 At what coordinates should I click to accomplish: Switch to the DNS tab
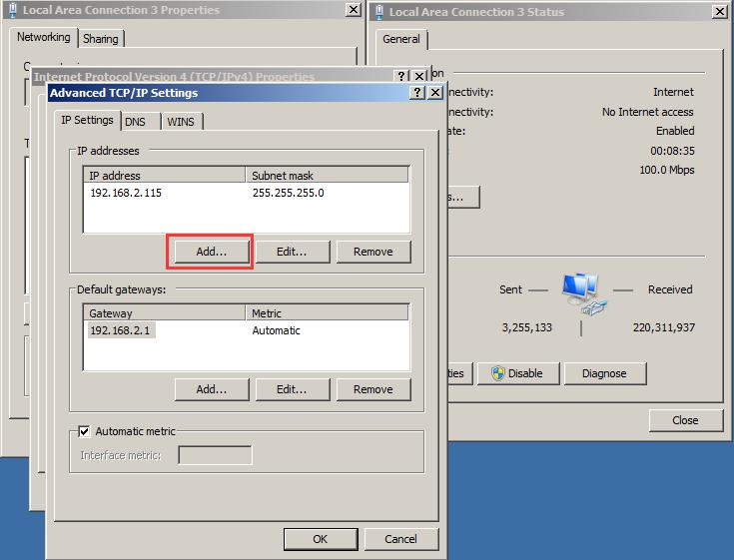tap(135, 121)
